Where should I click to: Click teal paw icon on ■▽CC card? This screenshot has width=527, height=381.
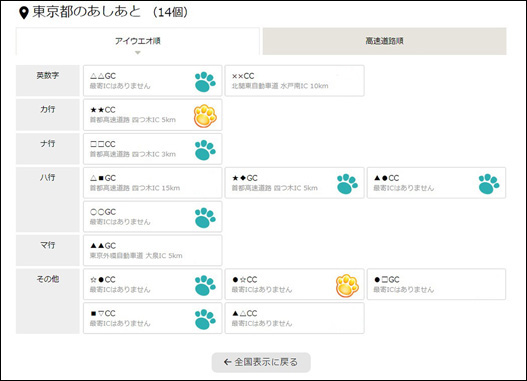point(205,319)
